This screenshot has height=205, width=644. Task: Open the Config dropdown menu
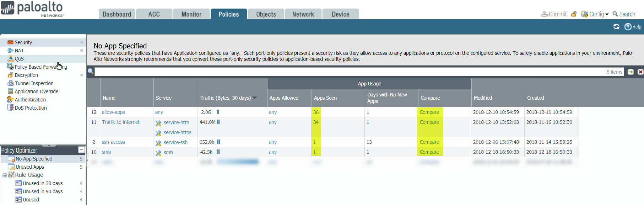tap(595, 14)
